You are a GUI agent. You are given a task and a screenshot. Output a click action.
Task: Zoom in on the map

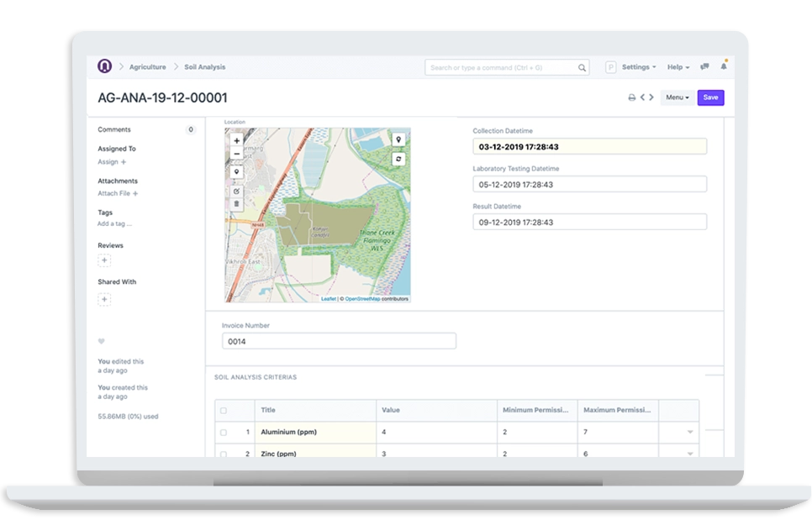[x=237, y=141]
